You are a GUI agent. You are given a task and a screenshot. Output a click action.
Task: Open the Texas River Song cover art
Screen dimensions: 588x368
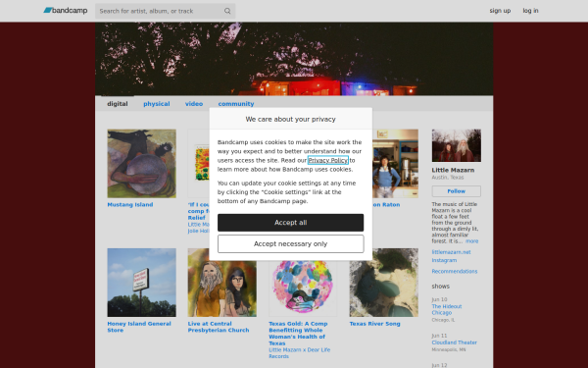383,283
